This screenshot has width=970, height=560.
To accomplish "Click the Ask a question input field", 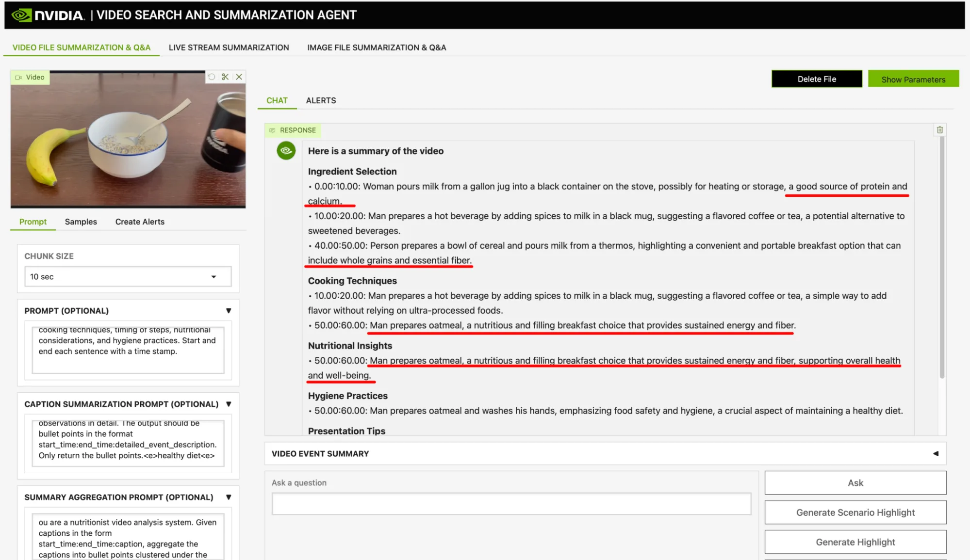I will [511, 503].
